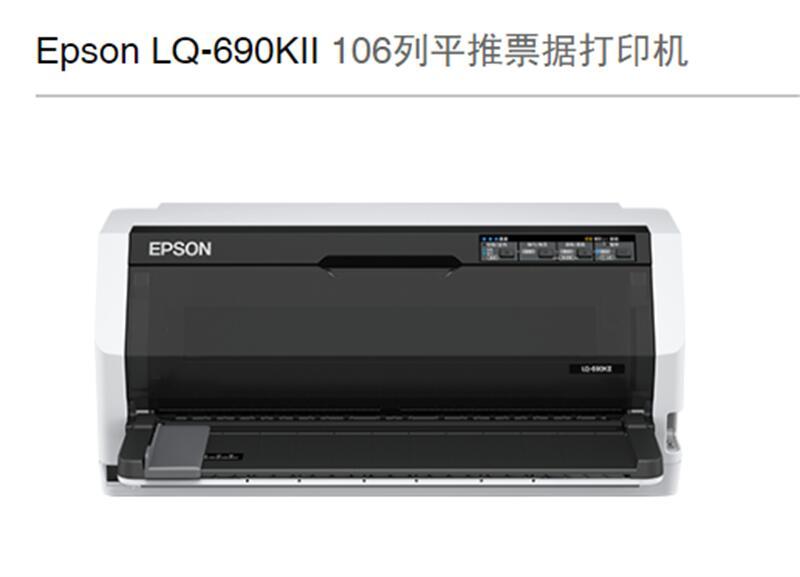800x577 pixels.
Task: Click the scale markings beside paper guide
Action: 223,457
